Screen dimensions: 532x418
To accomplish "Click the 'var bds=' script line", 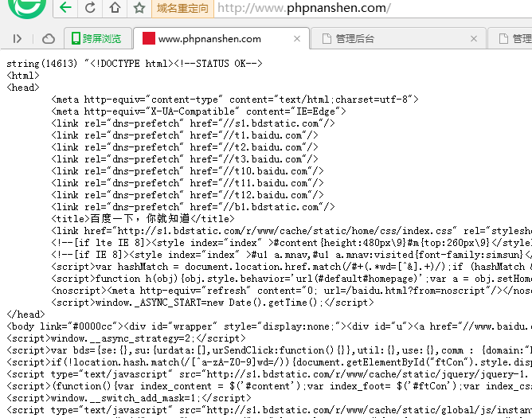I will pos(269,350).
